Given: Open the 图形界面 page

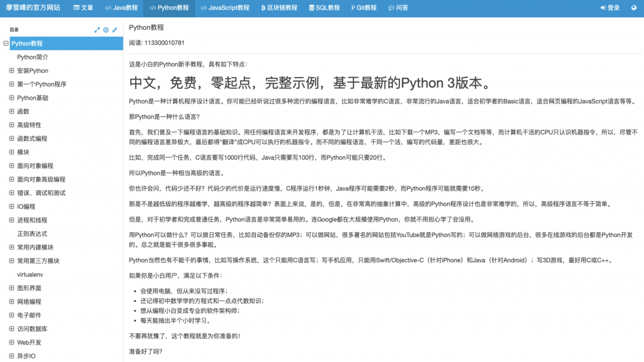Looking at the screenshot, I should click(29, 288).
